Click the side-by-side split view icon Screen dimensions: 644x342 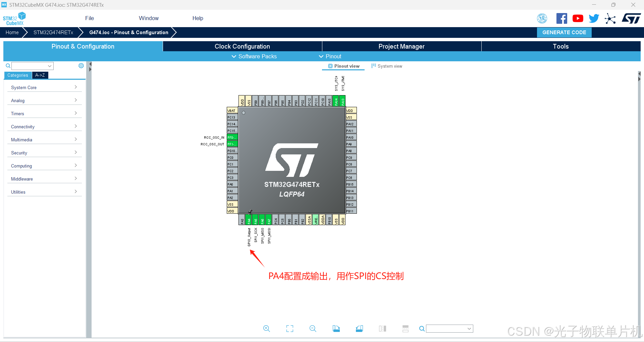coord(382,329)
